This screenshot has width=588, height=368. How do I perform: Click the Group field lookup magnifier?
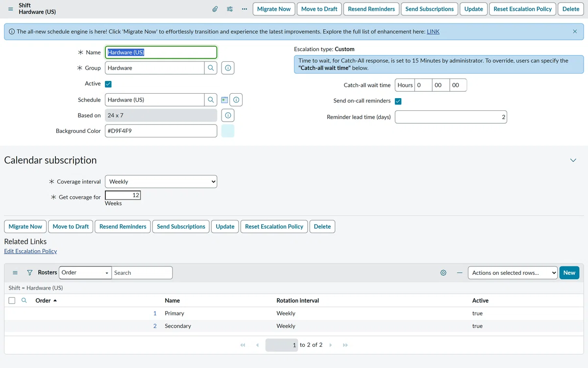click(x=211, y=68)
